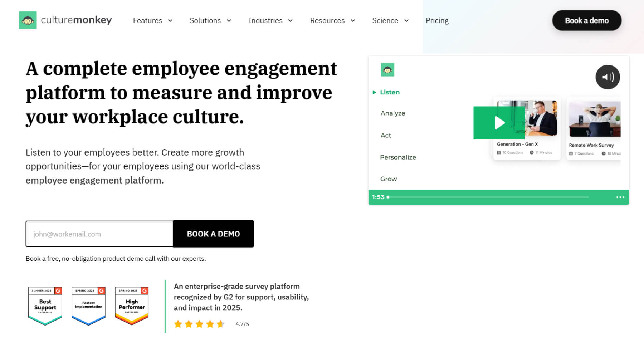This screenshot has width=644, height=337.
Task: Select the Listen item in the video menu
Action: 389,92
